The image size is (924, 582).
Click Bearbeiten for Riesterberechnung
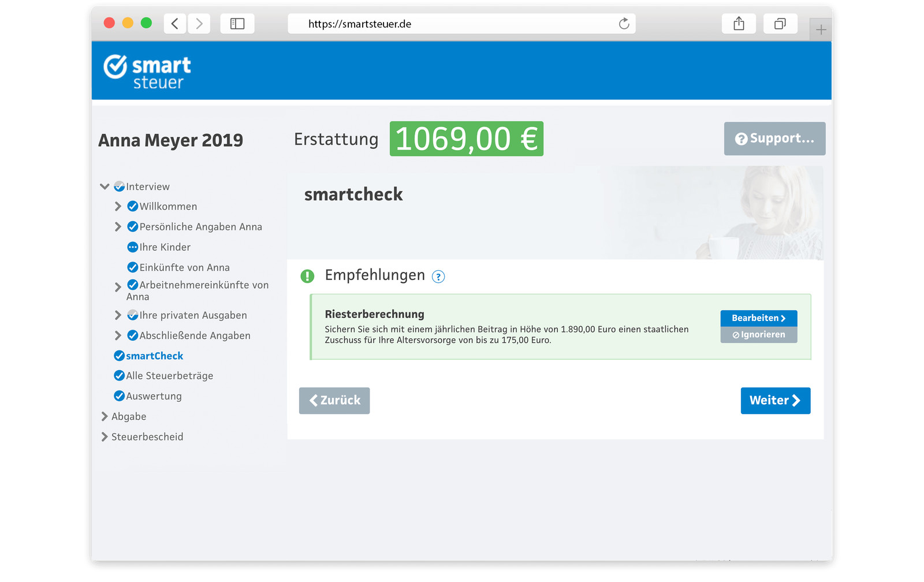[759, 318]
